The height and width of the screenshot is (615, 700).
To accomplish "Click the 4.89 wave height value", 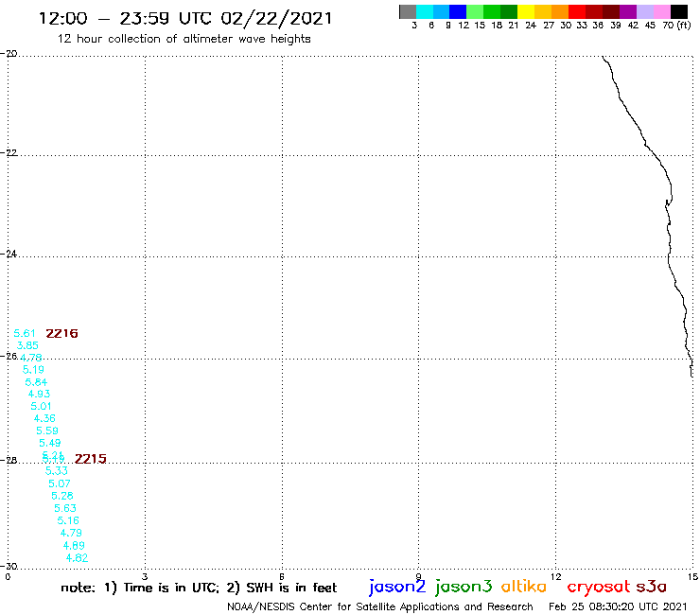I will click(74, 545).
